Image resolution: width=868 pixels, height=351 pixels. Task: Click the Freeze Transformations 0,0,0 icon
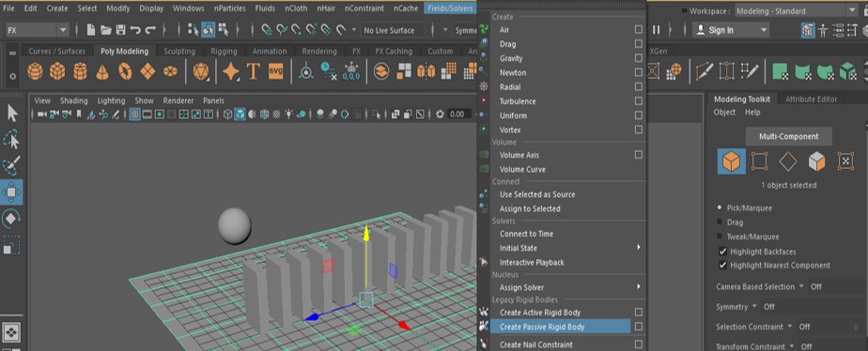click(351, 71)
